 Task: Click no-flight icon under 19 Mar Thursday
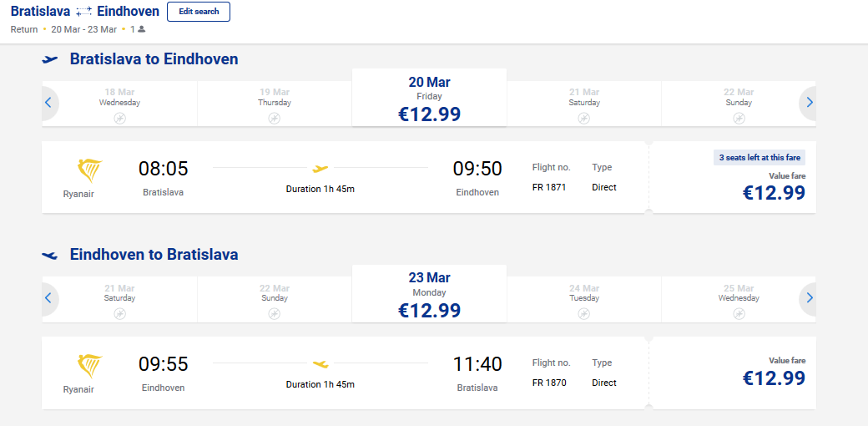[274, 118]
